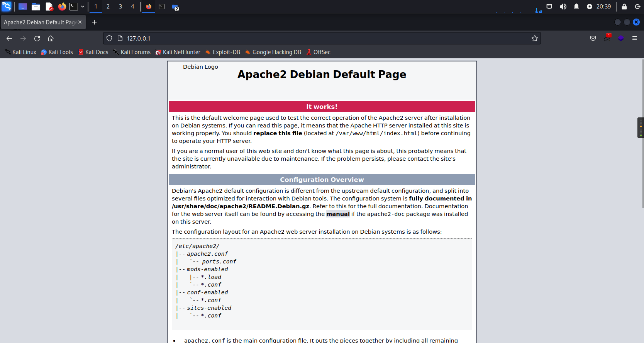The width and height of the screenshot is (644, 343).
Task: Lock the screen with padlock icon
Action: point(624,7)
